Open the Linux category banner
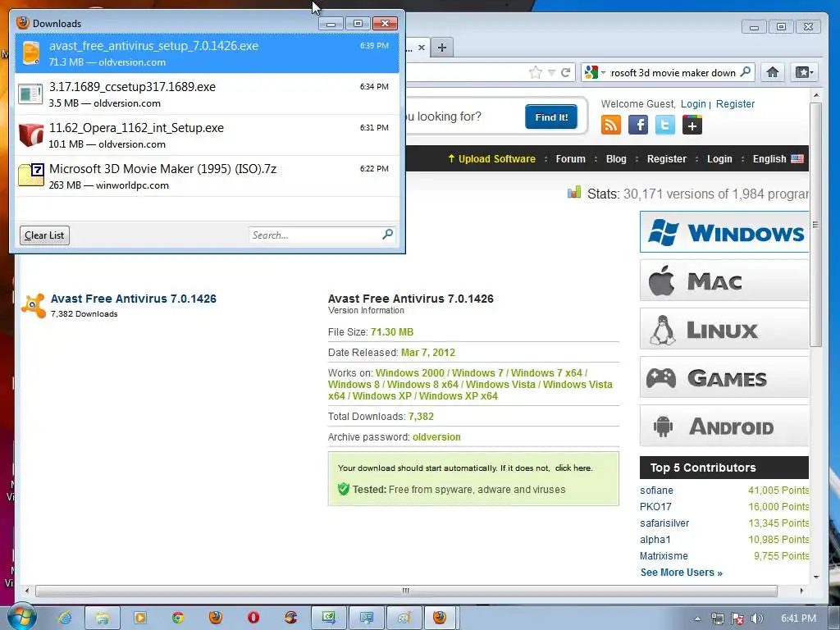This screenshot has width=840, height=630. (x=724, y=329)
